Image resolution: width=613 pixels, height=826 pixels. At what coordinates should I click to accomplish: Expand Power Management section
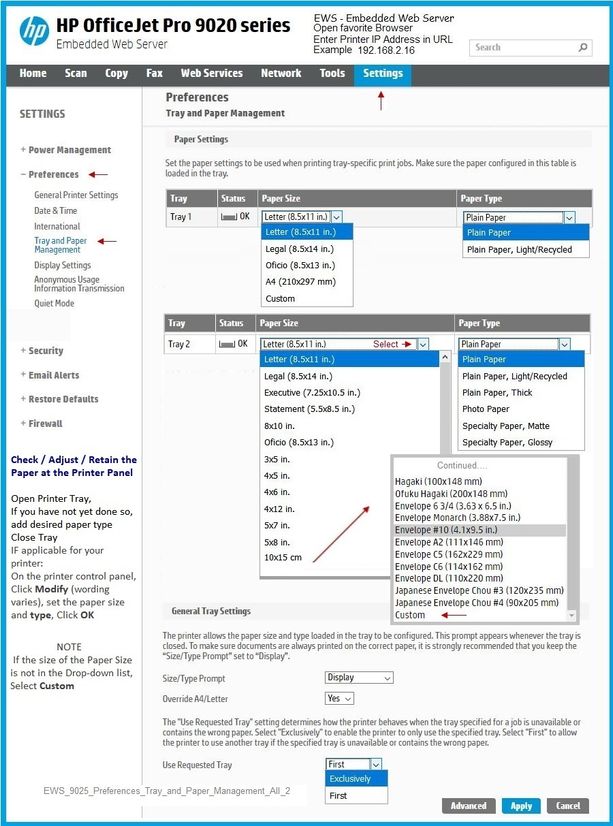tap(66, 150)
